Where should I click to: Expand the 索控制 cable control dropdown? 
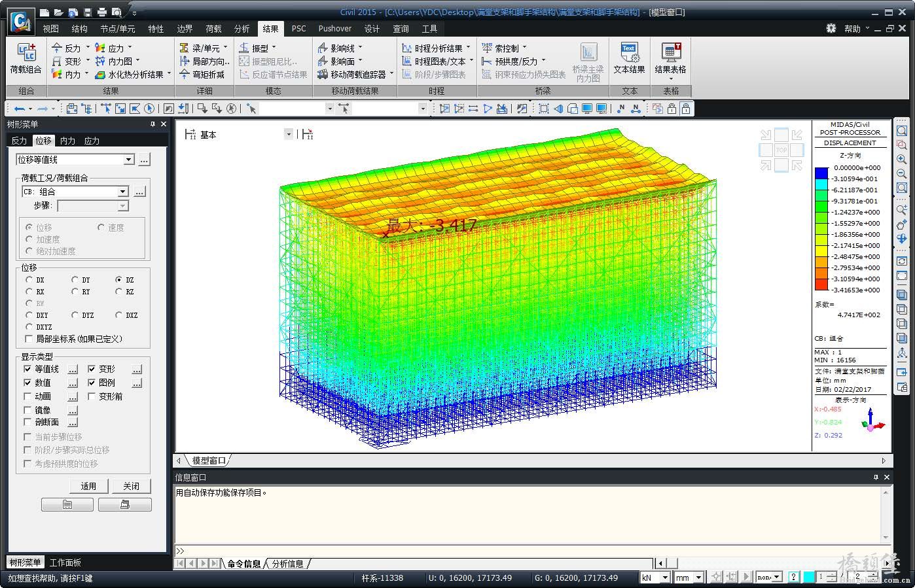524,48
